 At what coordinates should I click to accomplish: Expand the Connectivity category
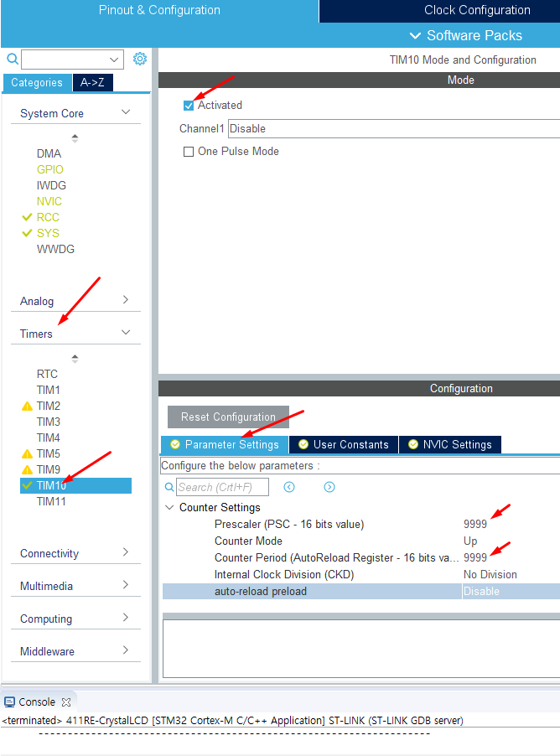click(75, 553)
